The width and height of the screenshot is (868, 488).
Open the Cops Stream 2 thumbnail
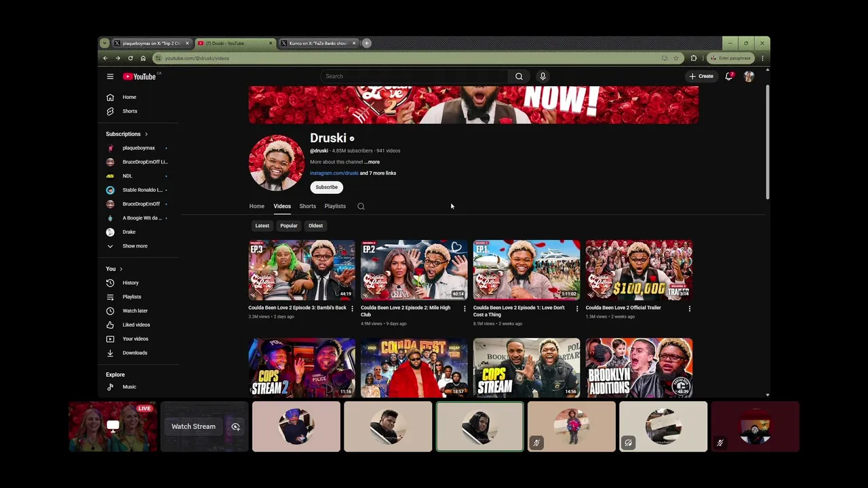(x=302, y=367)
